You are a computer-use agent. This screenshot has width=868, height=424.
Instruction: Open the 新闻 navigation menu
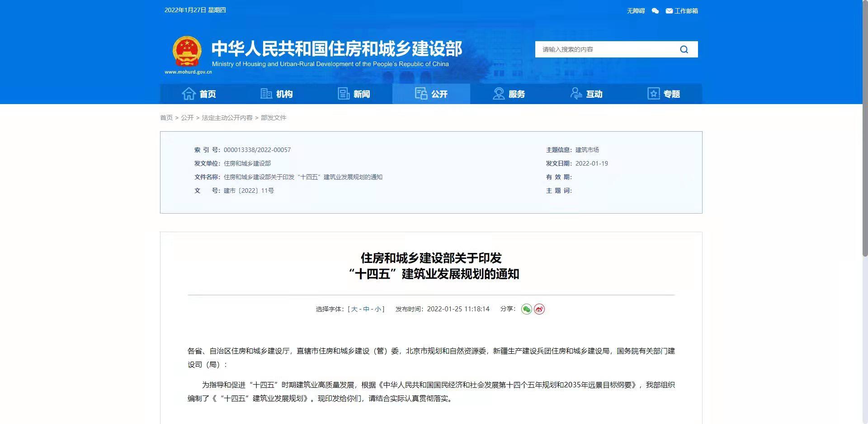tap(354, 94)
